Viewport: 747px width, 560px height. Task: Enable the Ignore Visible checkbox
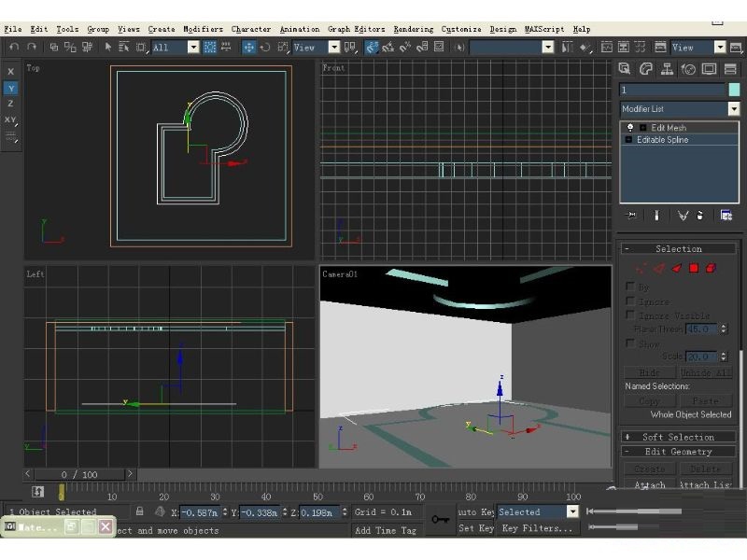[629, 315]
